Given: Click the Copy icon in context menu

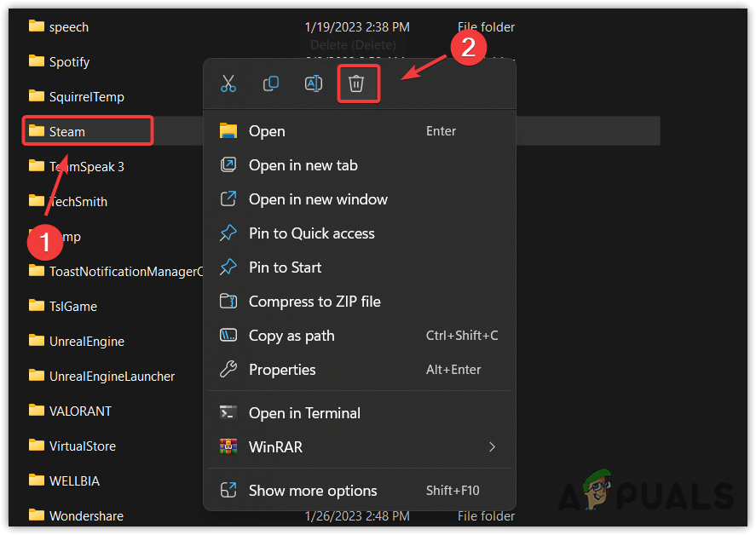Looking at the screenshot, I should [271, 83].
